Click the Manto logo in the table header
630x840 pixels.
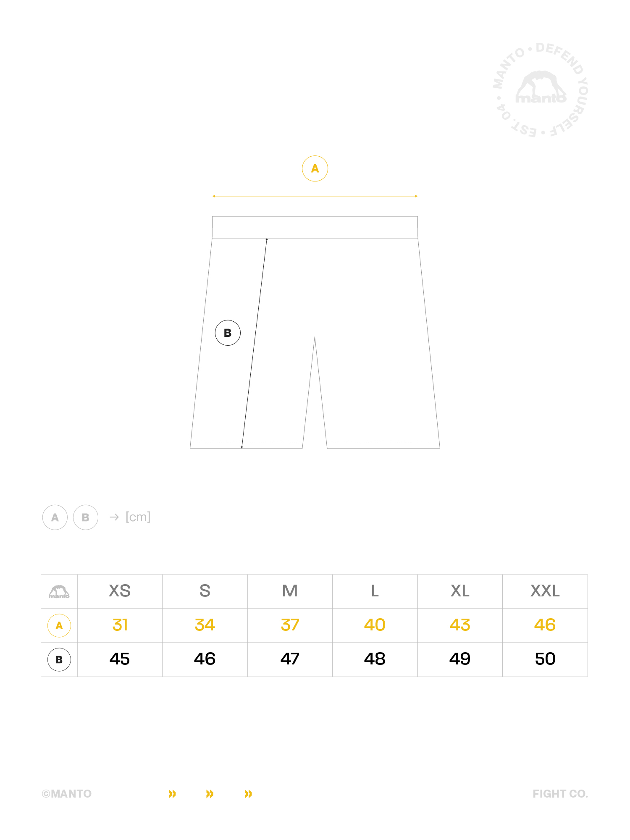tap(59, 591)
